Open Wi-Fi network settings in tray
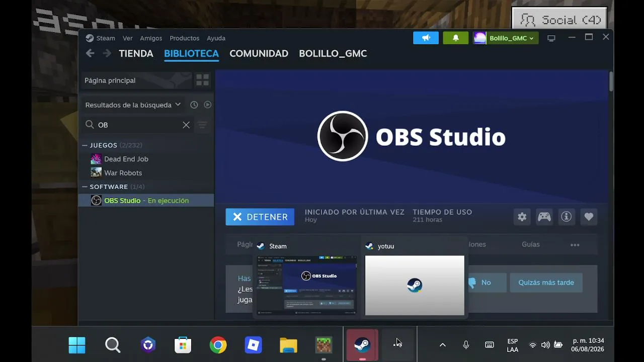644x362 pixels. 532,345
